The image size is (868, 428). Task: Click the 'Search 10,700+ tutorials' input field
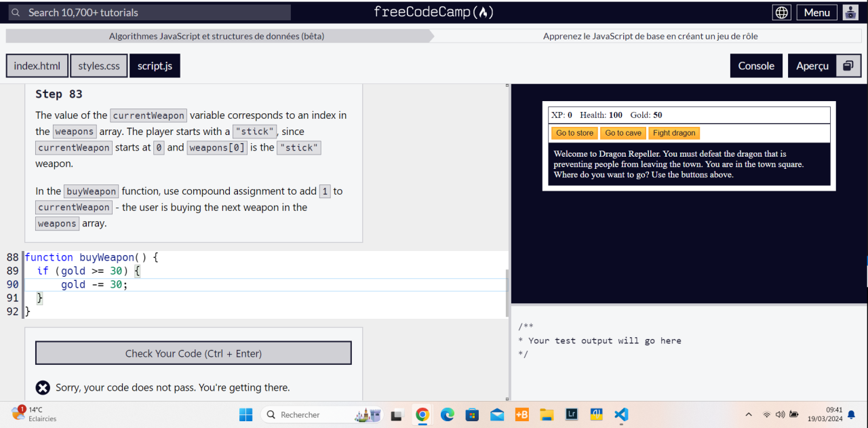(149, 12)
